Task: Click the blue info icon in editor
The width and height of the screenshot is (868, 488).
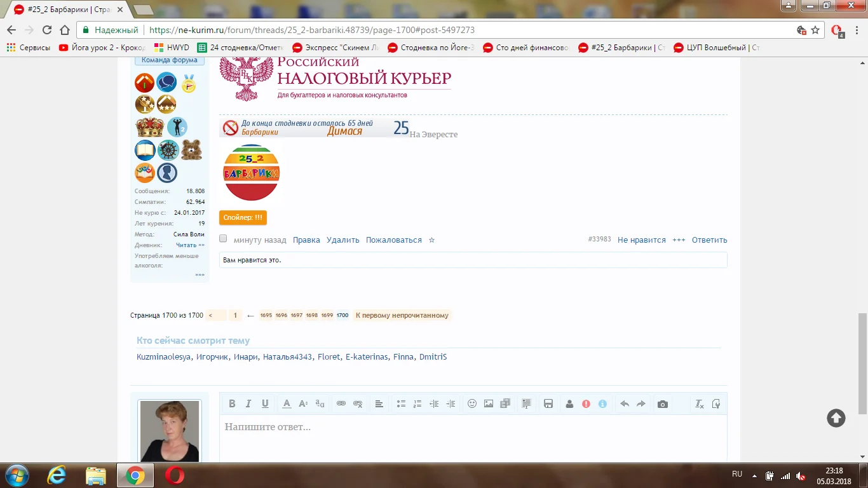Action: click(602, 403)
